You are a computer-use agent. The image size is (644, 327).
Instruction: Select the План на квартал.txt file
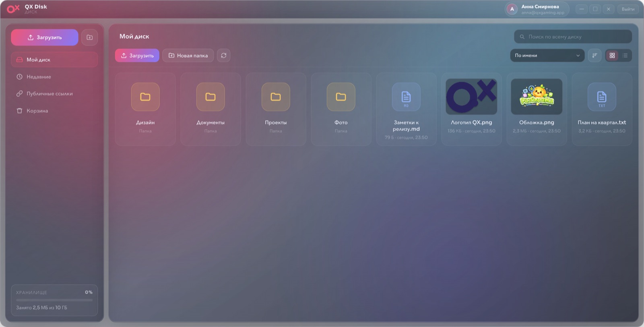[x=602, y=109]
